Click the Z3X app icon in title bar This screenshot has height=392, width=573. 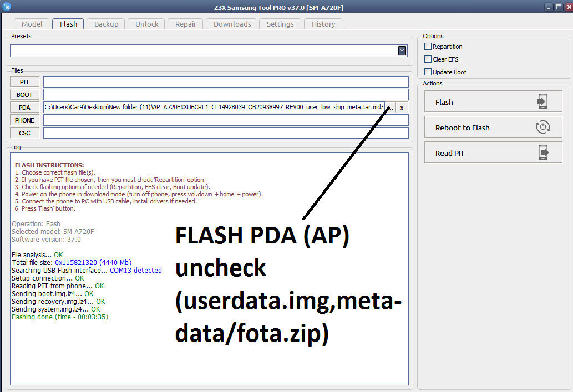6,6
